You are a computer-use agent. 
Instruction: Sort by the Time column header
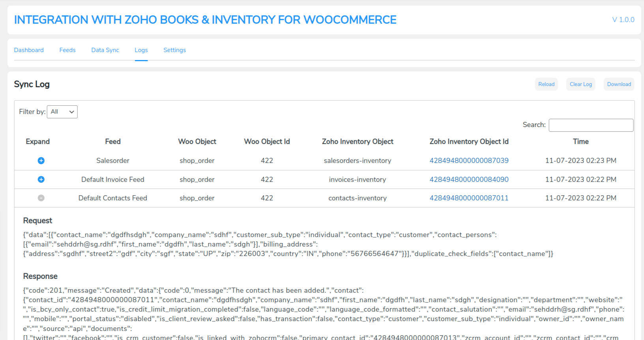(x=581, y=142)
